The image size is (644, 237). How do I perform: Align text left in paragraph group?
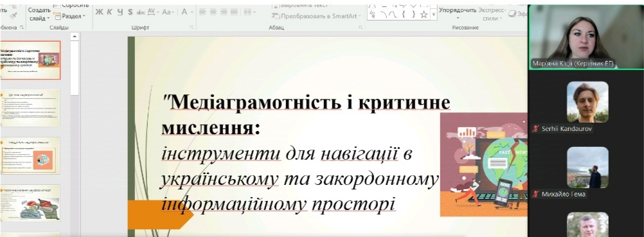pyautogui.click(x=202, y=12)
